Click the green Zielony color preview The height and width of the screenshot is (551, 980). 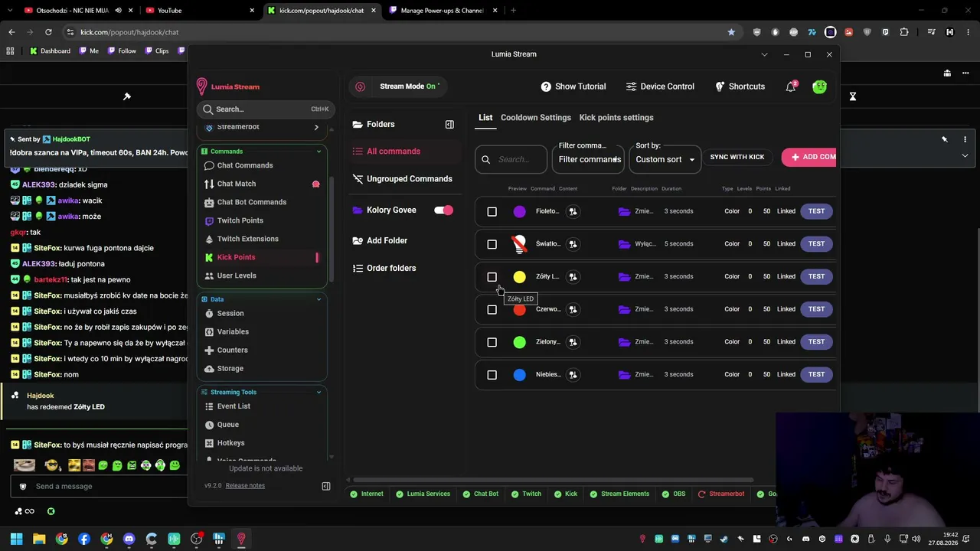(519, 342)
